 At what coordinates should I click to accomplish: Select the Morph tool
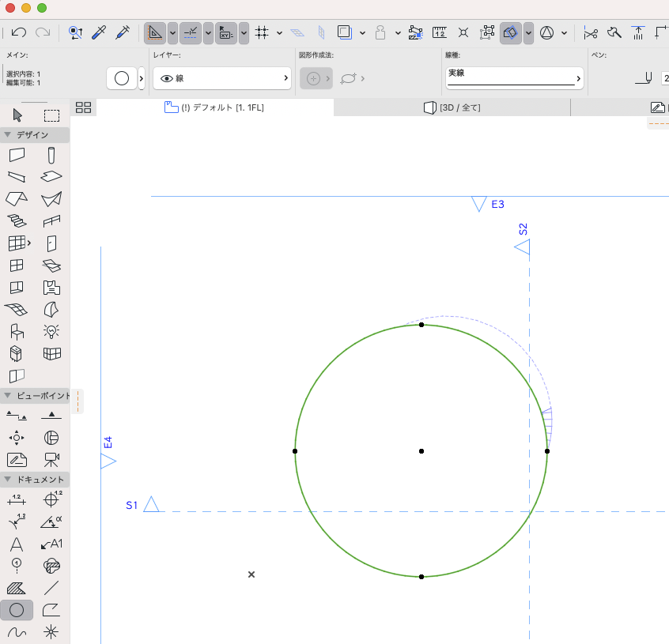51,310
